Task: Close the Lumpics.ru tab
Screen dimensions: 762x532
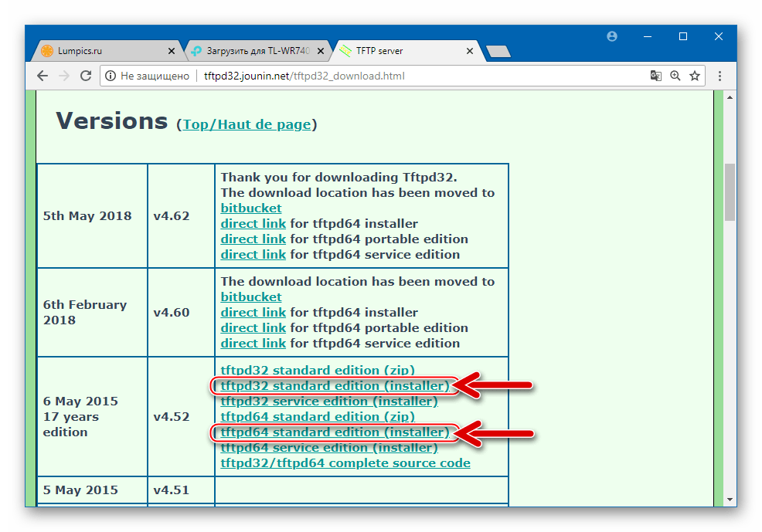Action: (171, 51)
